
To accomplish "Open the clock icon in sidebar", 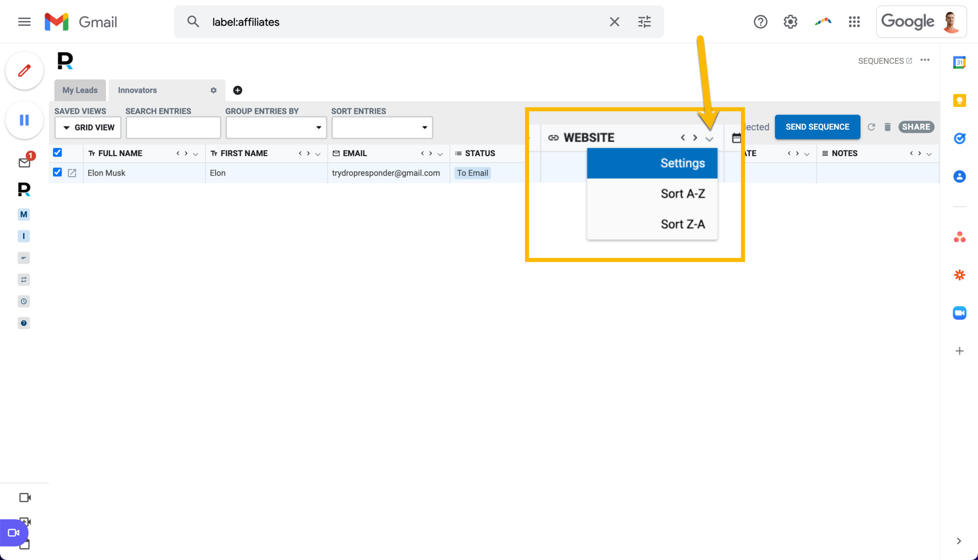I will click(x=24, y=301).
